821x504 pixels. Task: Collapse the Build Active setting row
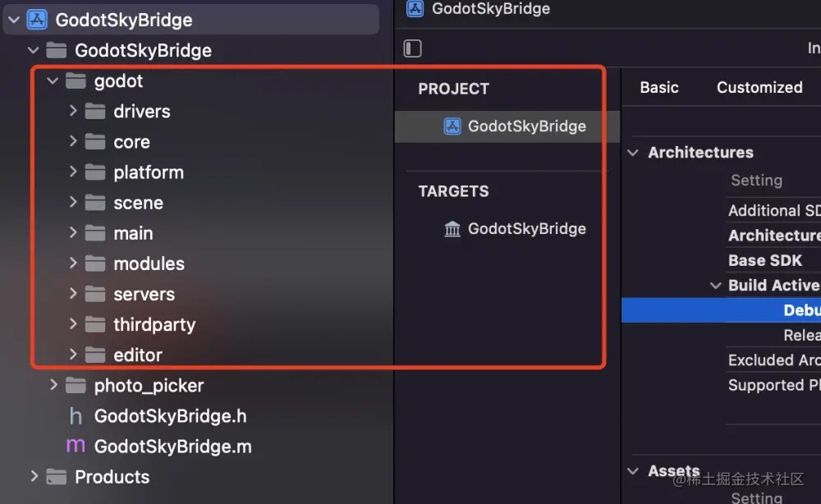(x=715, y=285)
